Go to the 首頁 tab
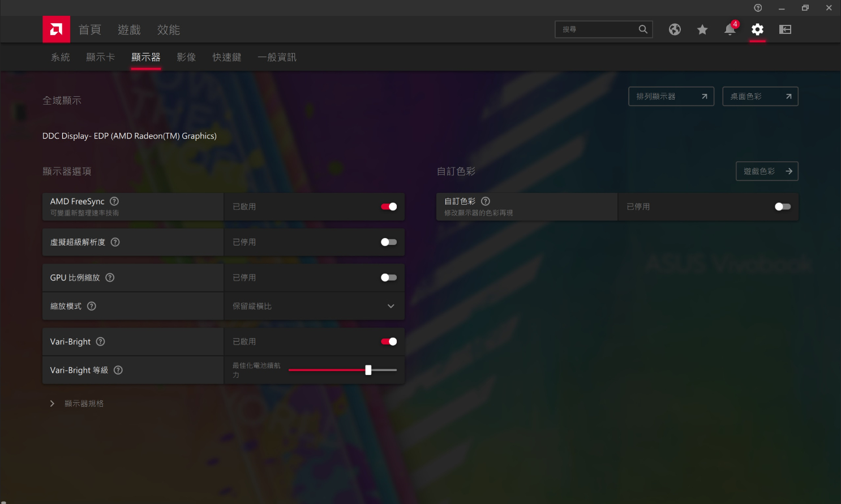This screenshot has height=504, width=841. point(89,29)
